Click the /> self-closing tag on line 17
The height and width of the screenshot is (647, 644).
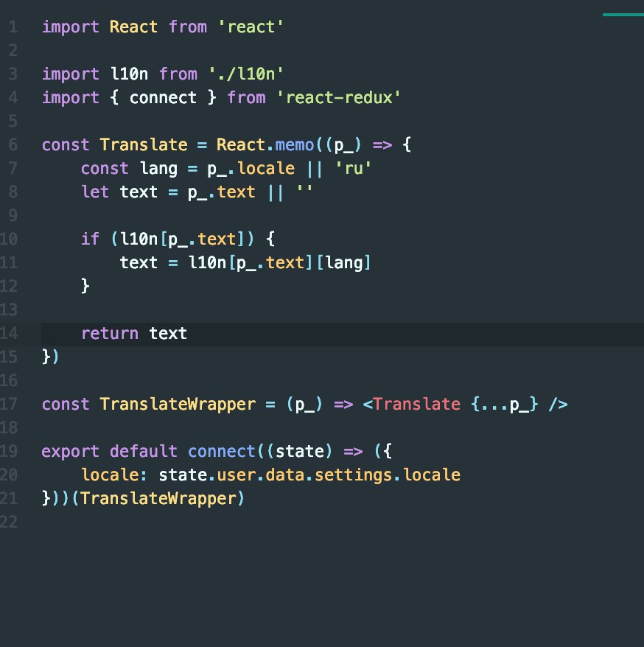click(559, 405)
